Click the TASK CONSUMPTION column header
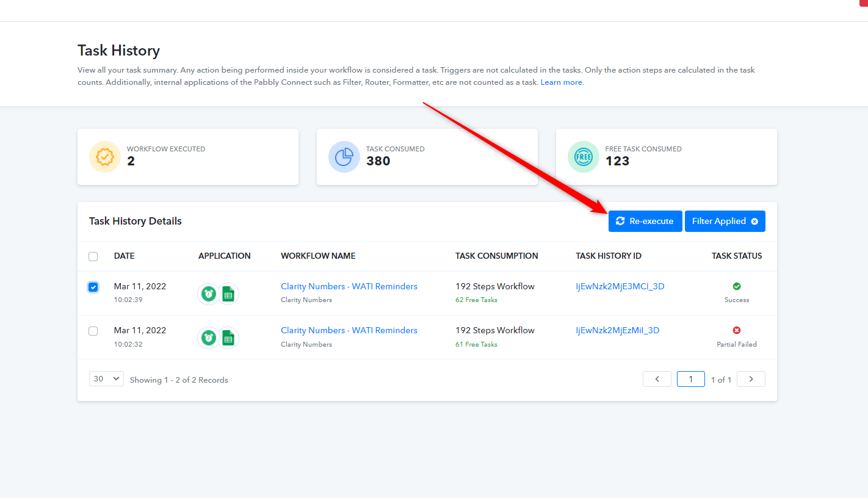This screenshot has height=498, width=868. pyautogui.click(x=497, y=256)
